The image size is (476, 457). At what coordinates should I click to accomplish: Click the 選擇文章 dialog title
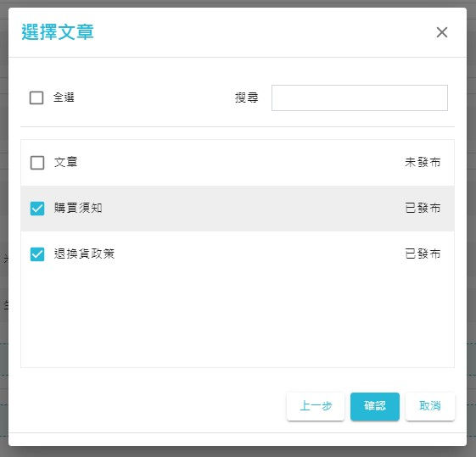point(58,32)
